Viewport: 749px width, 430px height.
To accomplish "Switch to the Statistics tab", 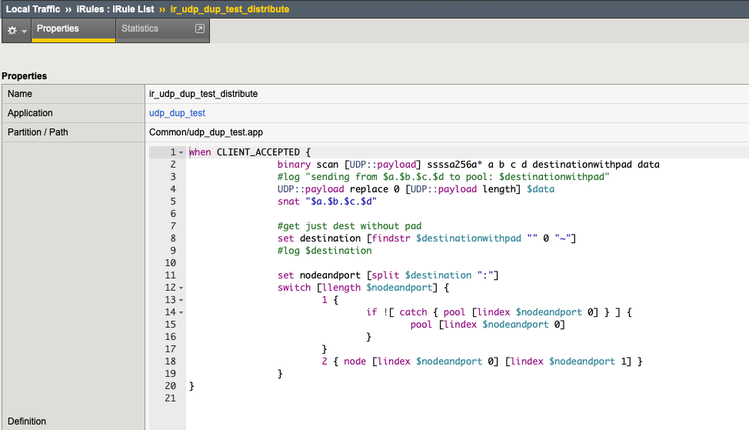I will (140, 29).
